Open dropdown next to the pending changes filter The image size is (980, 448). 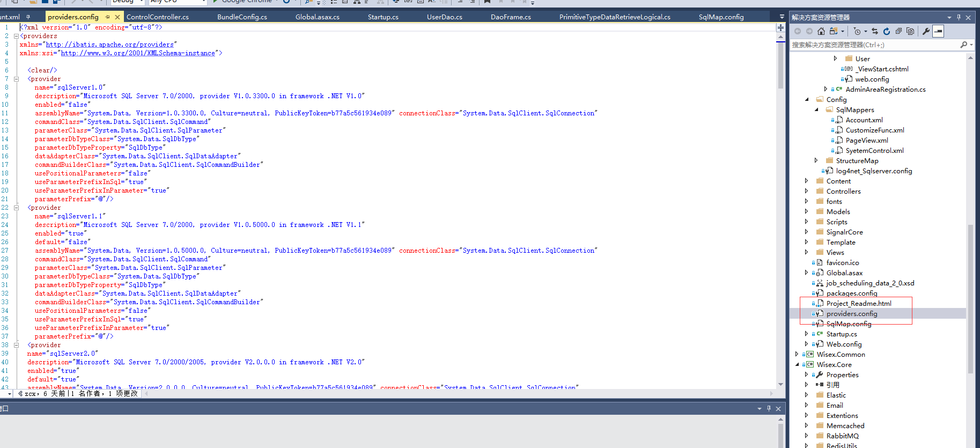tap(865, 31)
